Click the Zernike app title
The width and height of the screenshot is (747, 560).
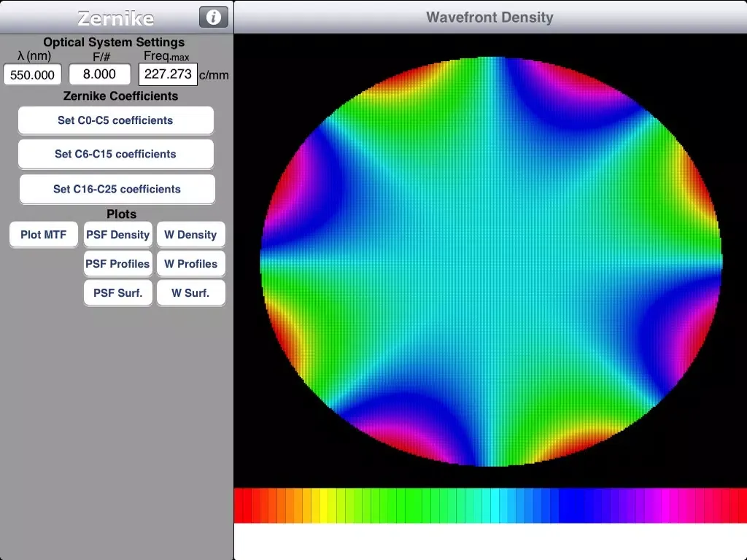(116, 18)
